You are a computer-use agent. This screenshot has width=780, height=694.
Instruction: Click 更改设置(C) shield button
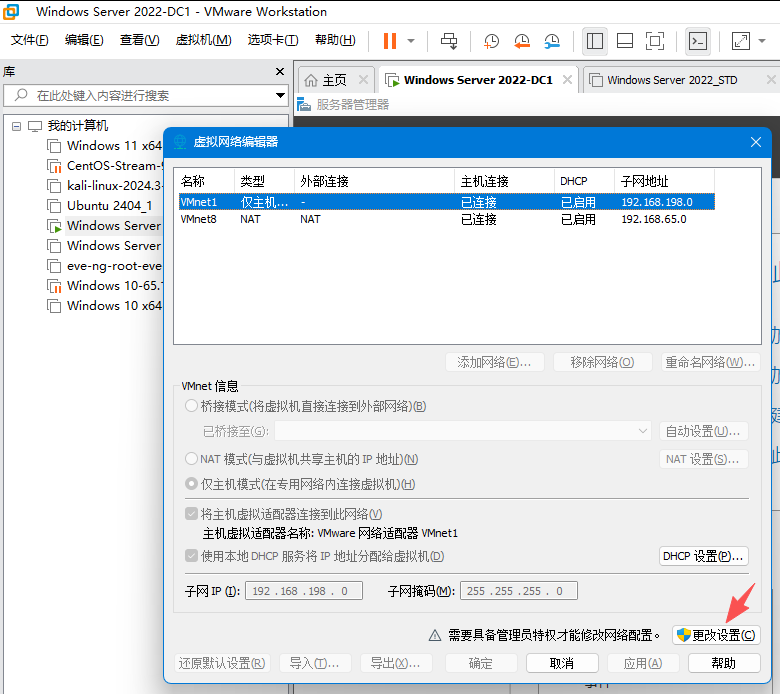(716, 635)
